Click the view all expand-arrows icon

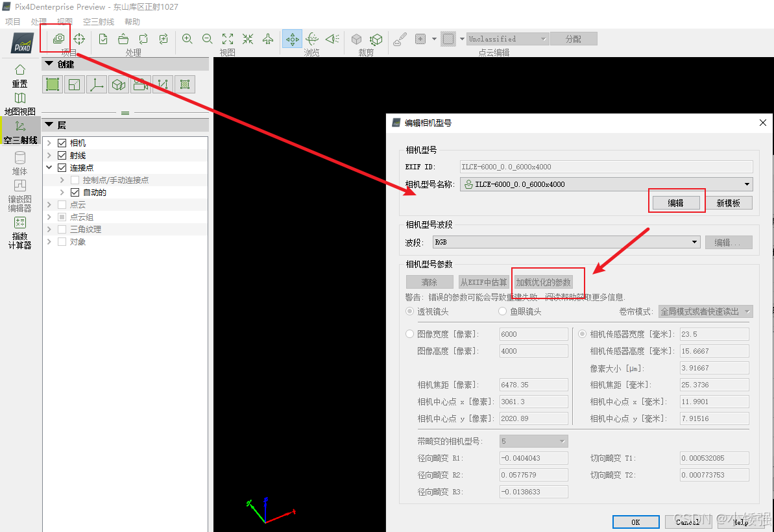(x=228, y=38)
